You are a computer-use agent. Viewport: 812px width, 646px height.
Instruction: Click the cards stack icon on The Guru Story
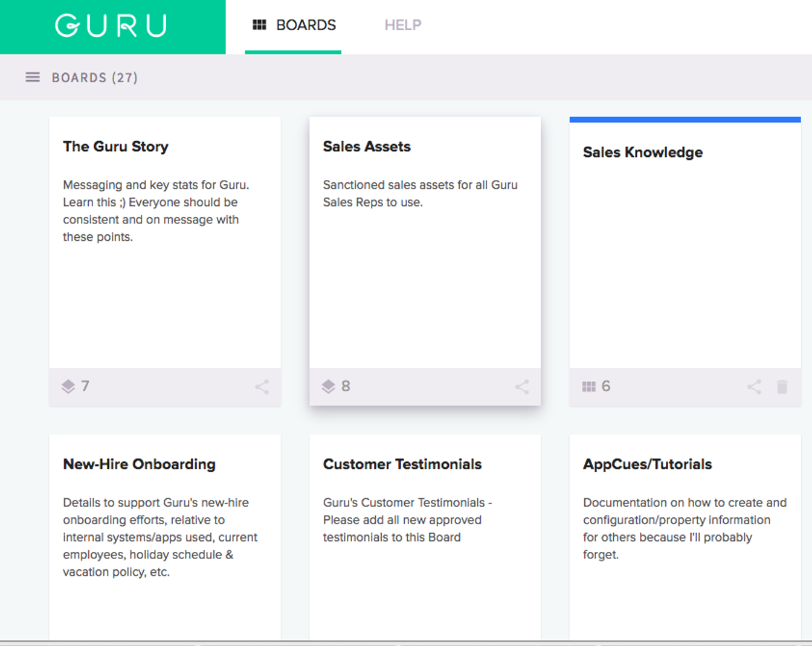[68, 386]
